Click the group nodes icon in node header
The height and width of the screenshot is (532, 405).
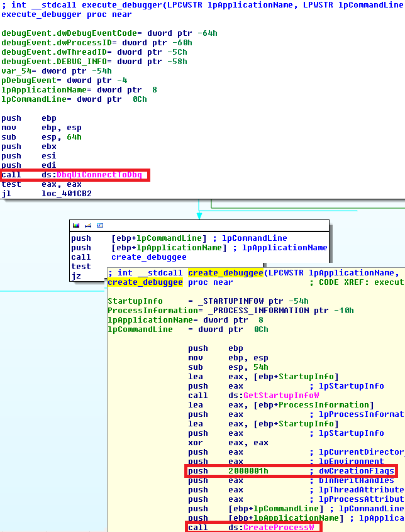[100, 225]
